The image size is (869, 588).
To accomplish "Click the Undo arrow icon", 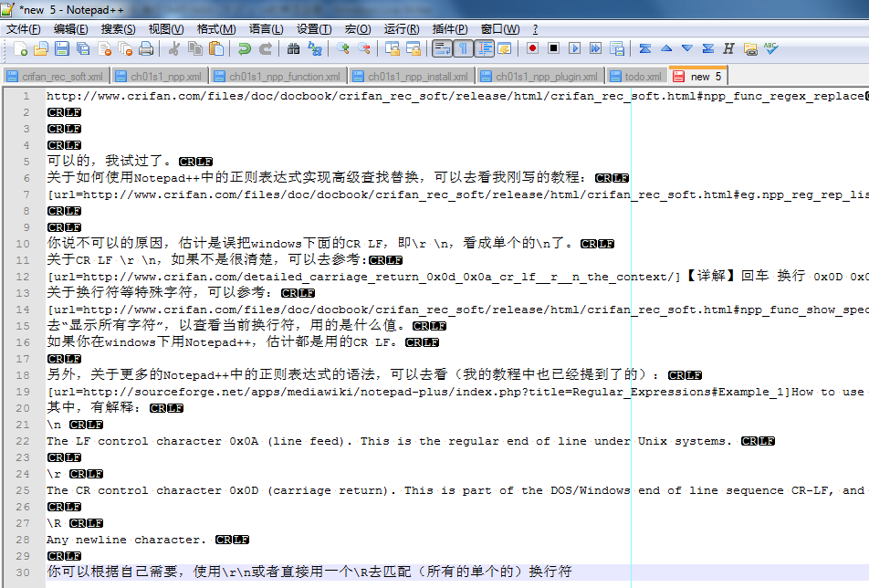I will (x=244, y=48).
